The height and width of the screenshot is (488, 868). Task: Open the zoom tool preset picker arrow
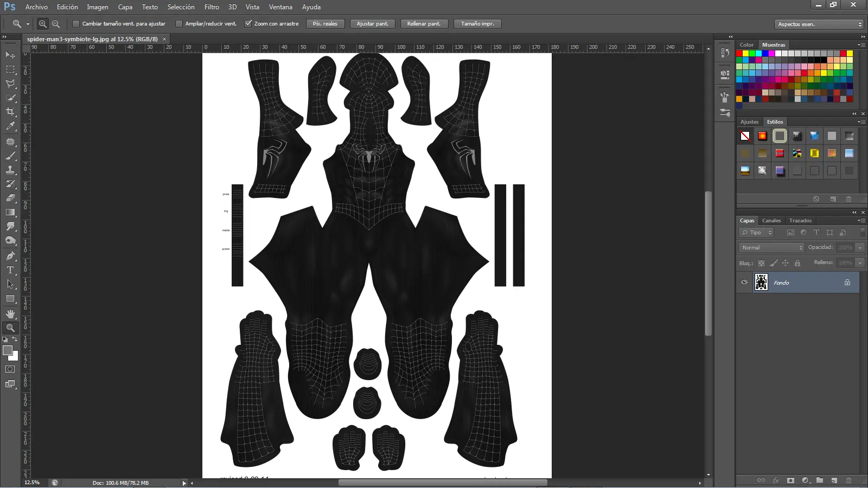click(x=28, y=24)
